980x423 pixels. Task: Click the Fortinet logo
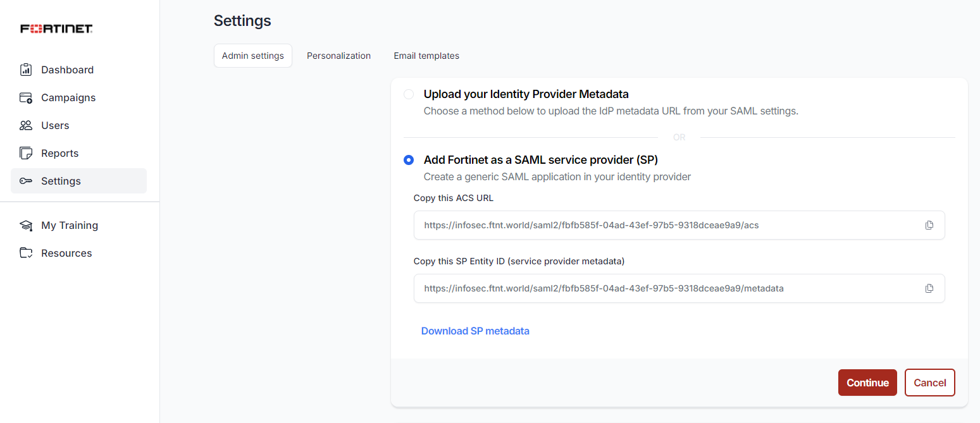pyautogui.click(x=57, y=28)
